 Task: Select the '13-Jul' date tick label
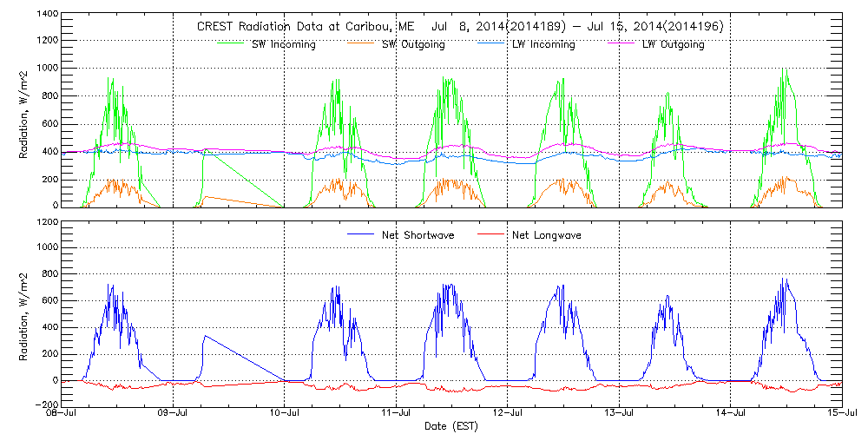pyautogui.click(x=619, y=414)
